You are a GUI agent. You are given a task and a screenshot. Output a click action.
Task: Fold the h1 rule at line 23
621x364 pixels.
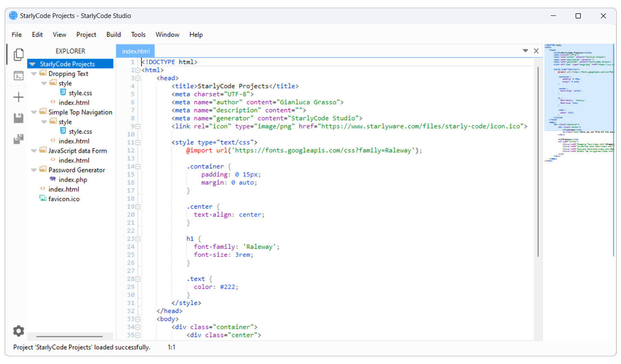tap(138, 239)
